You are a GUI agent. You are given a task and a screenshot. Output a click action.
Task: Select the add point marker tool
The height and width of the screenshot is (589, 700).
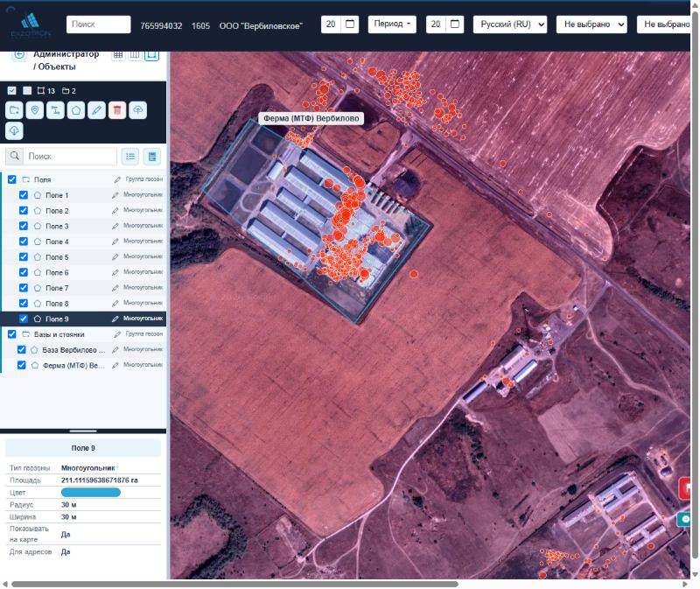[35, 110]
